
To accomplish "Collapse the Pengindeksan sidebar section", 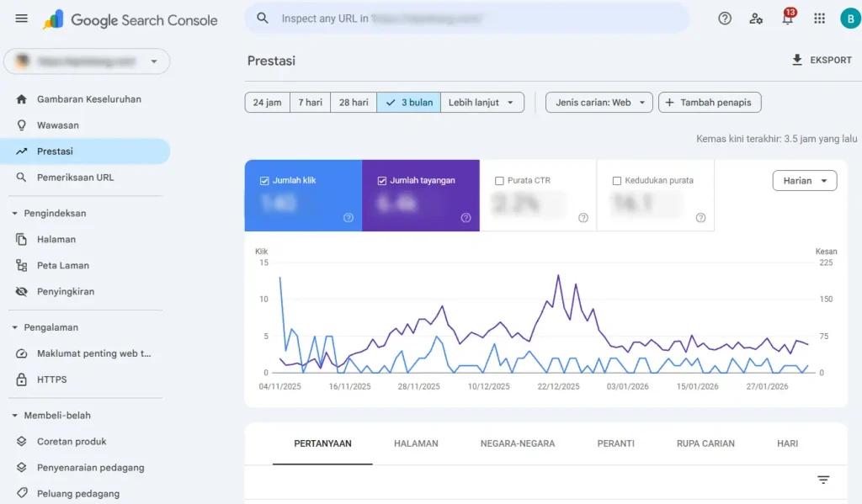I will (15, 214).
